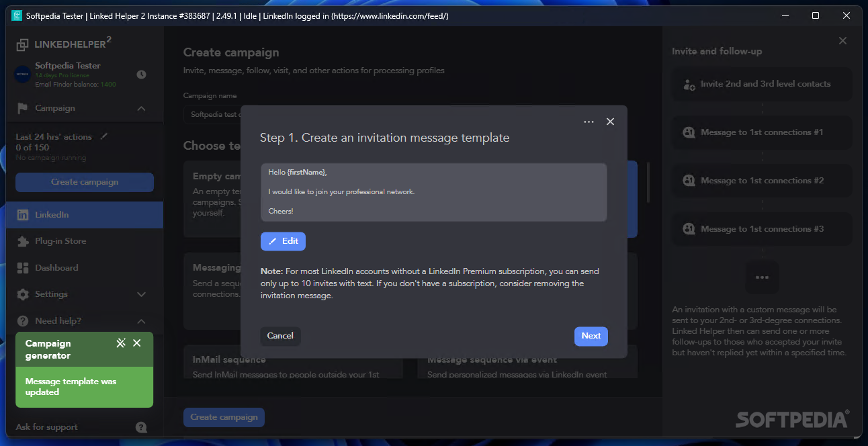Image resolution: width=868 pixels, height=446 pixels.
Task: Expand the Settings chevron
Action: [x=141, y=294]
